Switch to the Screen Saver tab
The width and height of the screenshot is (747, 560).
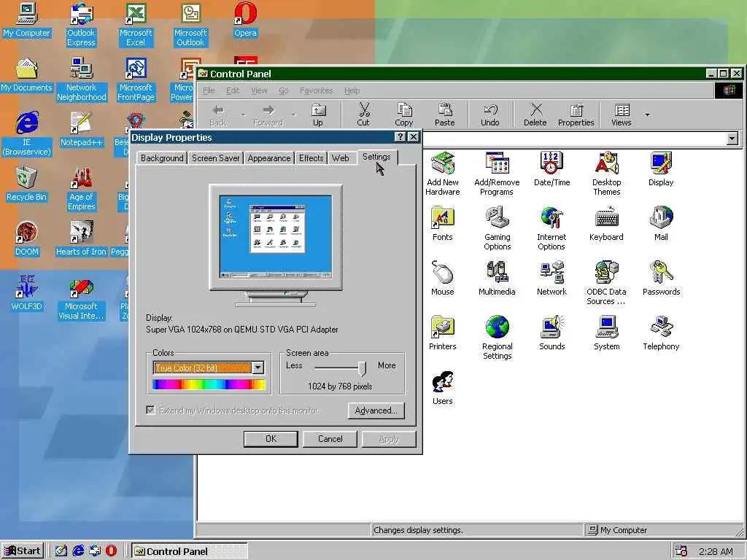215,158
